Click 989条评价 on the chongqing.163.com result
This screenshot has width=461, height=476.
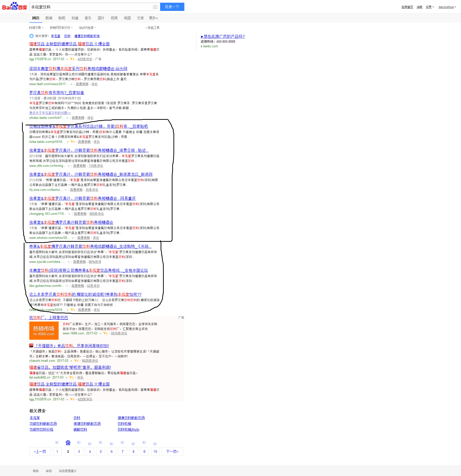97,214
